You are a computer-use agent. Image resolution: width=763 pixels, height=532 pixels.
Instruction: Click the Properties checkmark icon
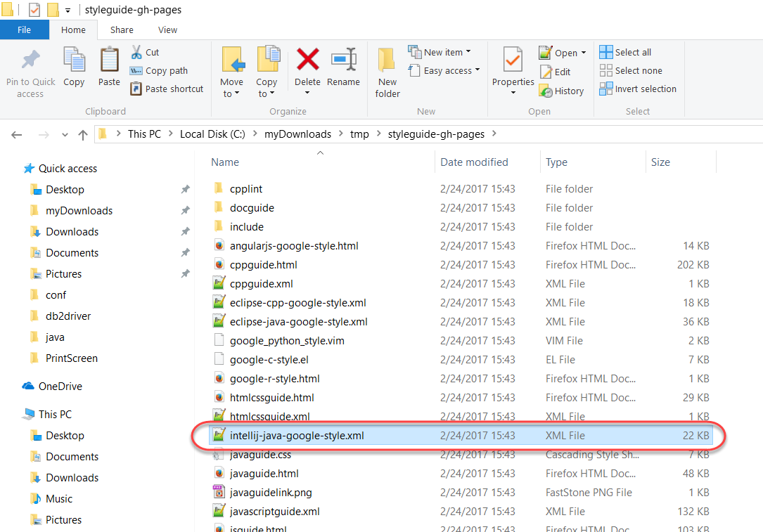pos(513,59)
